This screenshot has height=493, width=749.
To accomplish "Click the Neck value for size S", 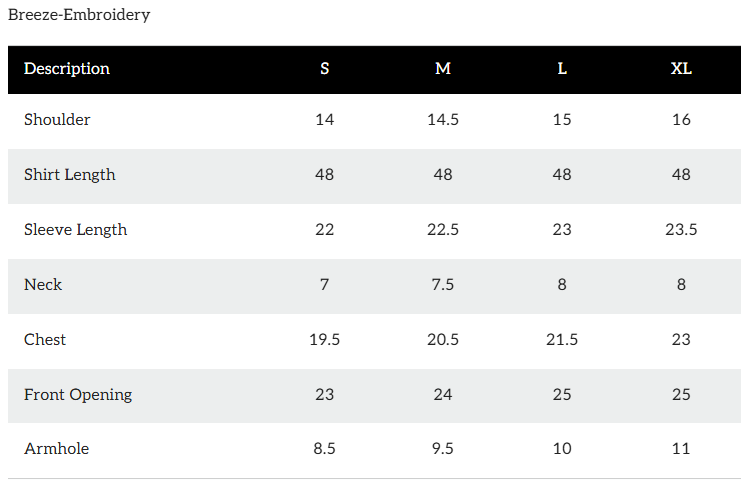I will coord(324,285).
